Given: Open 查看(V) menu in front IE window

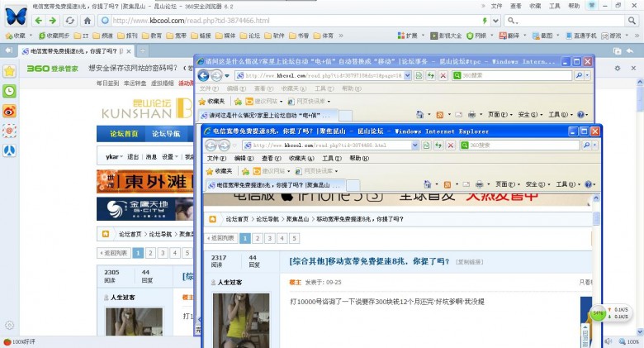Looking at the screenshot, I should 269,158.
